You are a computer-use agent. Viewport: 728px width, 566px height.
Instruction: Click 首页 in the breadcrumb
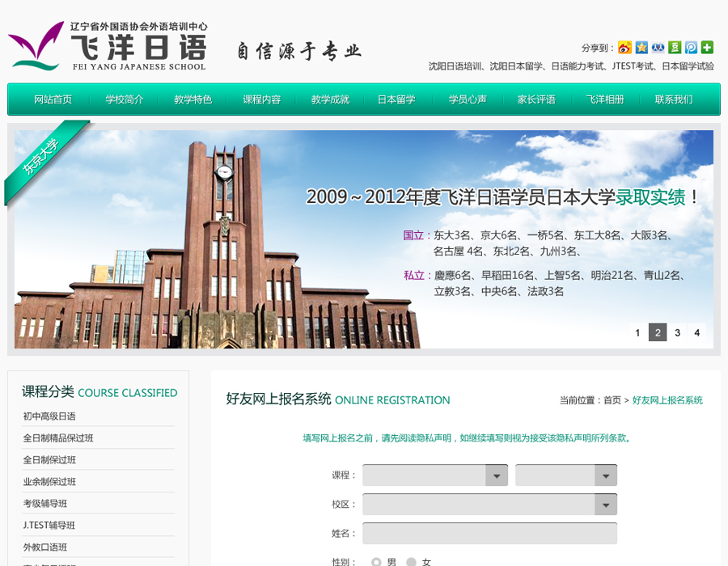pos(612,400)
